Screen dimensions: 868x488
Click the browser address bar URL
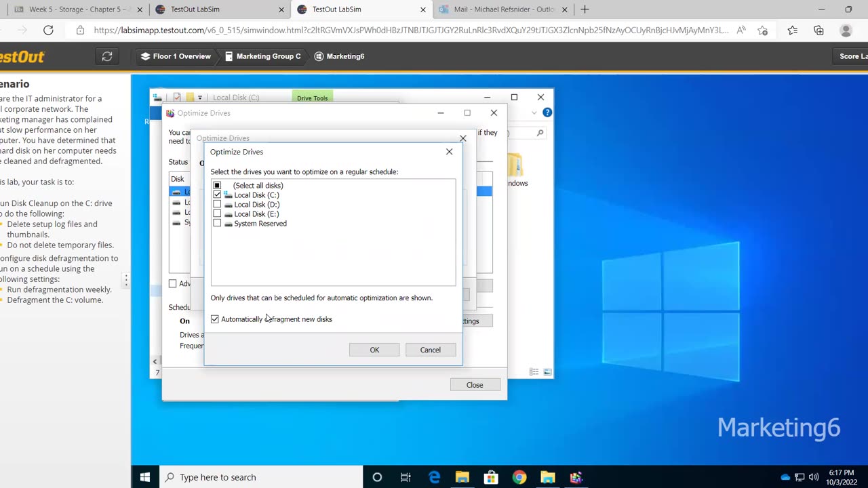(411, 30)
